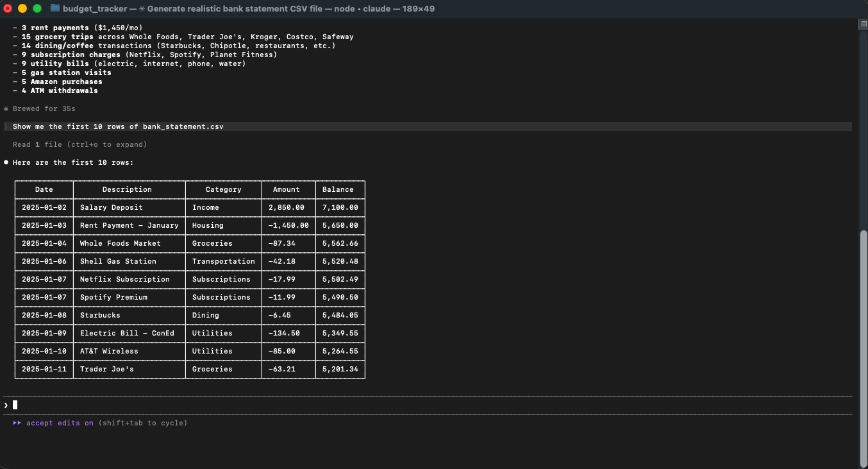Click the 'Electric Bill – ConEd' cell
This screenshot has width=868, height=469.
[127, 333]
